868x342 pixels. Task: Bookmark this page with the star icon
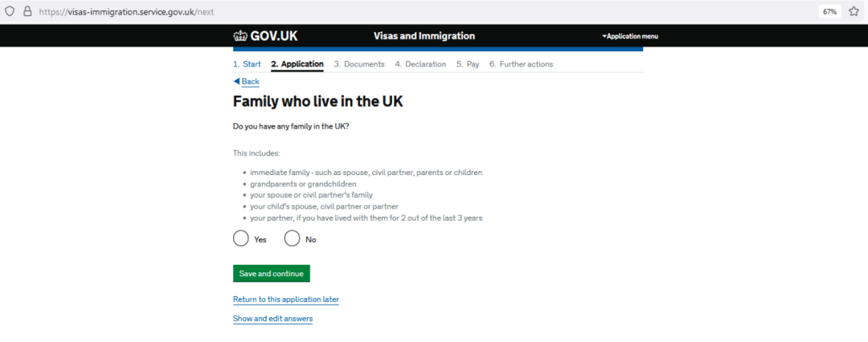(x=854, y=11)
